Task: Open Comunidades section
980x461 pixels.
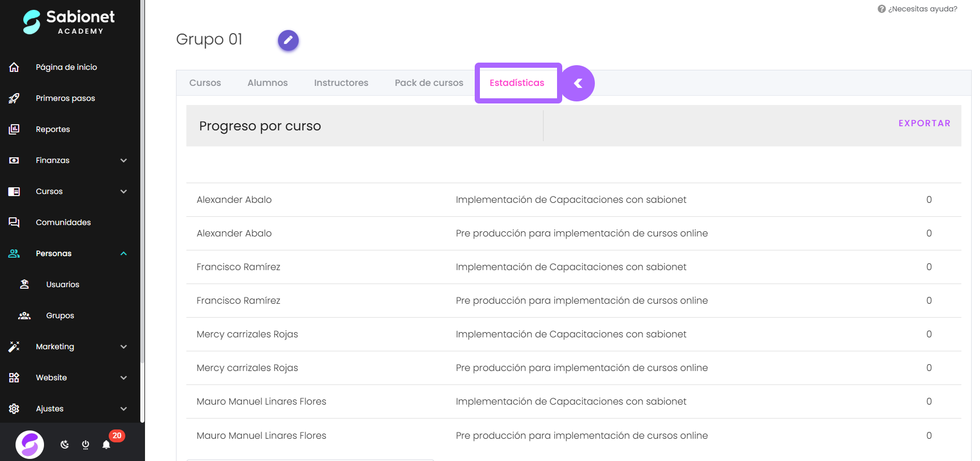Action: point(63,222)
